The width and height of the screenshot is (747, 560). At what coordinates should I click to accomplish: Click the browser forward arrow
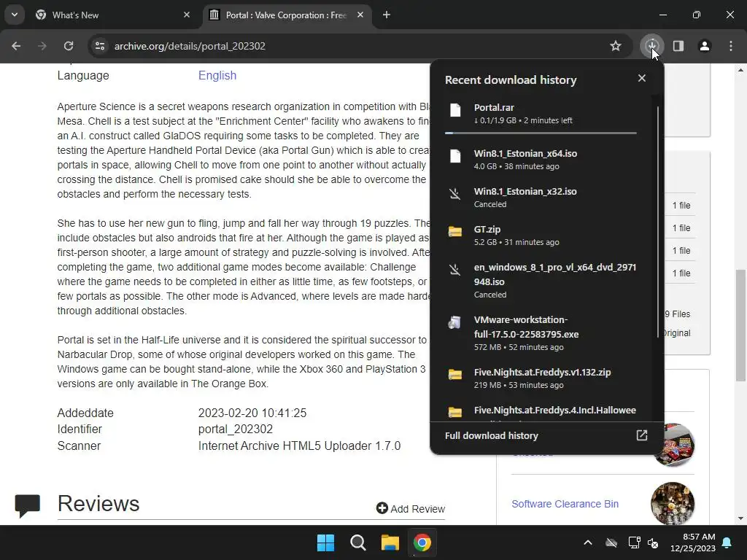tap(42, 46)
